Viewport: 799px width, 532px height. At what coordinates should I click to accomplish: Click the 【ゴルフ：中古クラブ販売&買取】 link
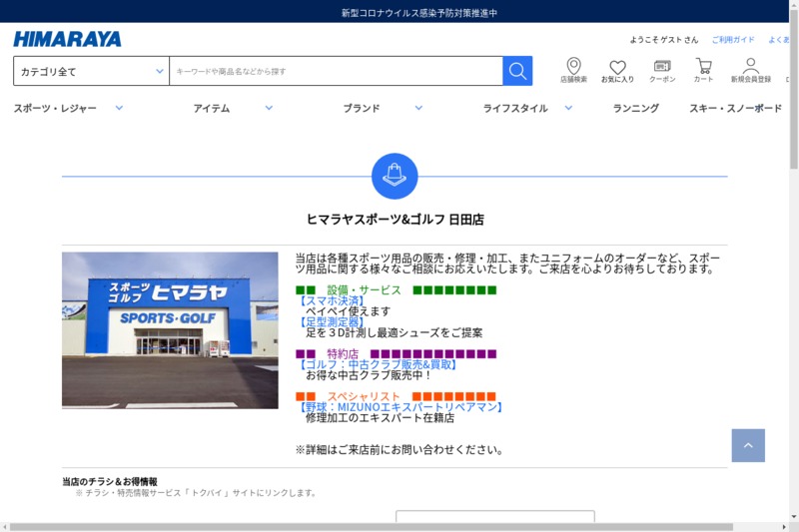coord(378,364)
